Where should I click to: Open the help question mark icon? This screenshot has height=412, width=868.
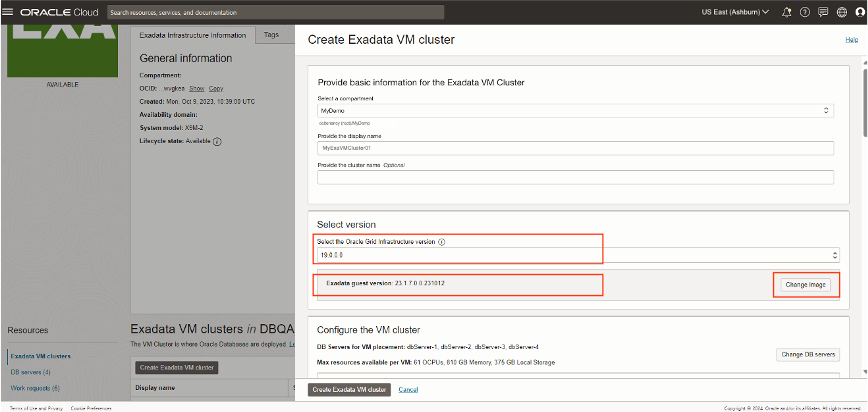click(805, 12)
